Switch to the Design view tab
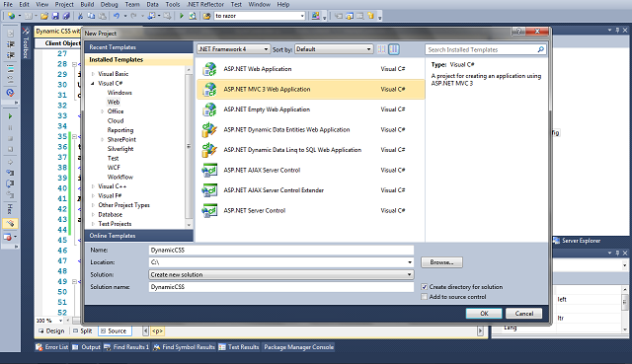The width and height of the screenshot is (632, 364). pyautogui.click(x=51, y=331)
